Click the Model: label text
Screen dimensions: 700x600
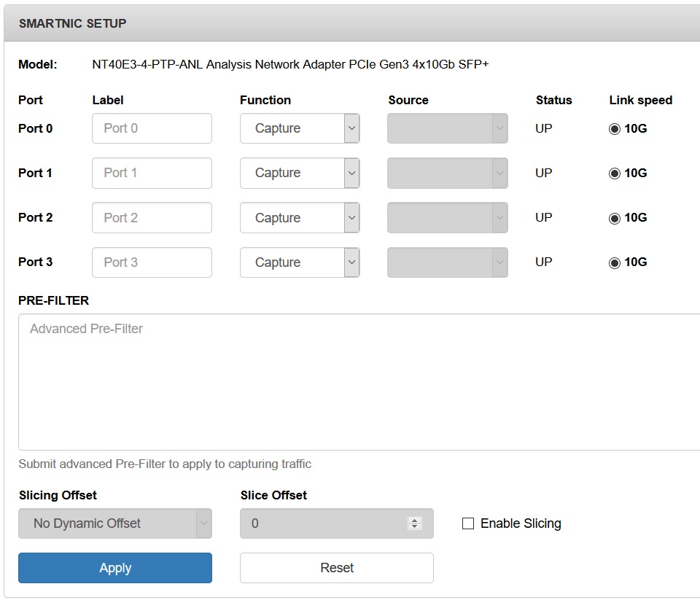[37, 64]
